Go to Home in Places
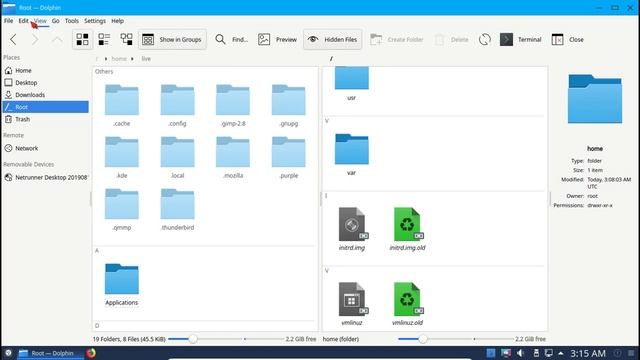640x360 pixels. 45,71
